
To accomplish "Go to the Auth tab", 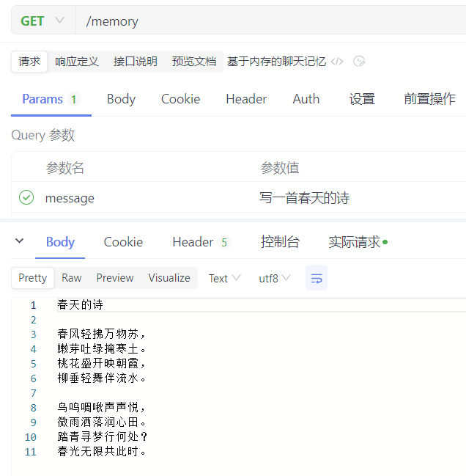I will 306,99.
